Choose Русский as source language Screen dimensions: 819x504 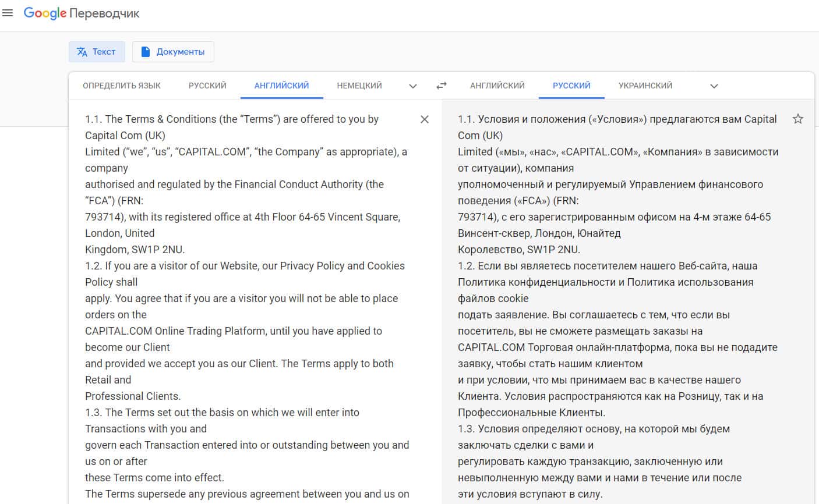(x=207, y=86)
